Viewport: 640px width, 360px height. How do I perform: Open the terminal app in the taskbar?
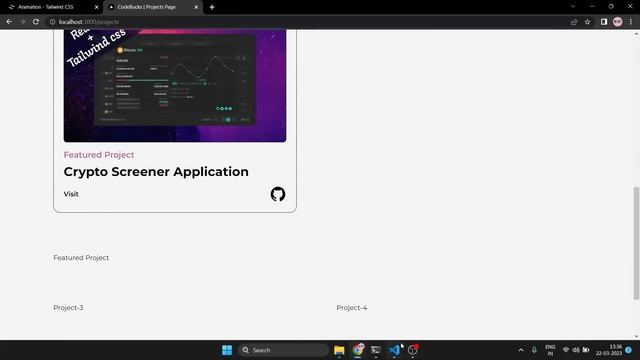[x=376, y=350]
